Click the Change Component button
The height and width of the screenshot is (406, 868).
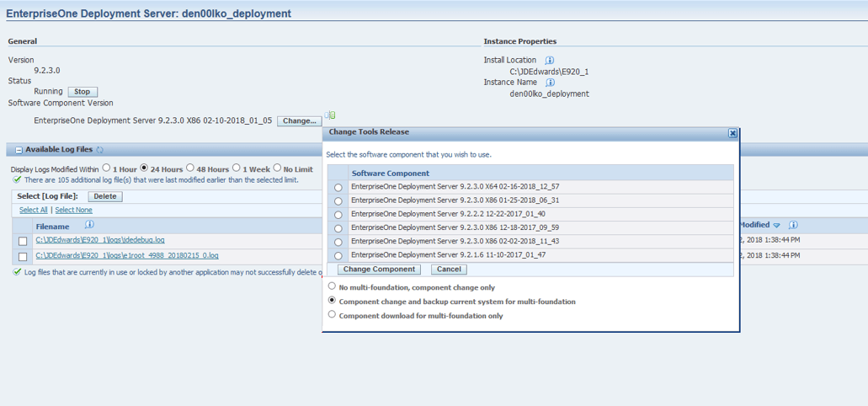pyautogui.click(x=379, y=270)
